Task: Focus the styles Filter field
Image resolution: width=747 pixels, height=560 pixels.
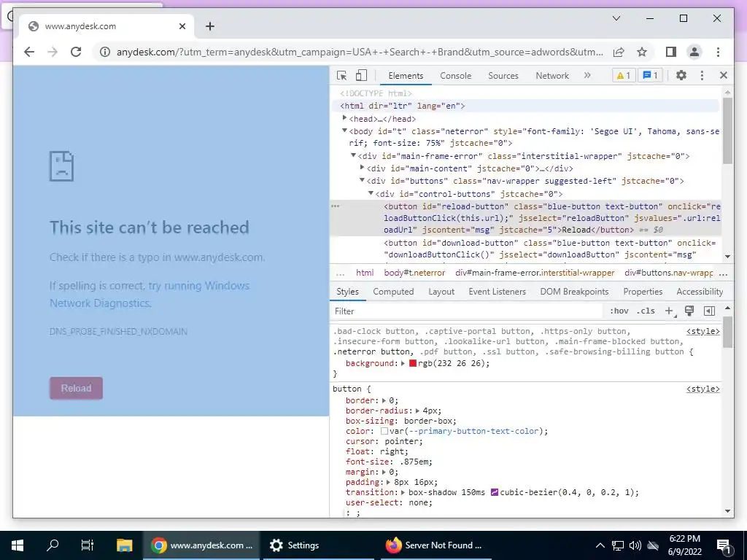Action: 467,311
